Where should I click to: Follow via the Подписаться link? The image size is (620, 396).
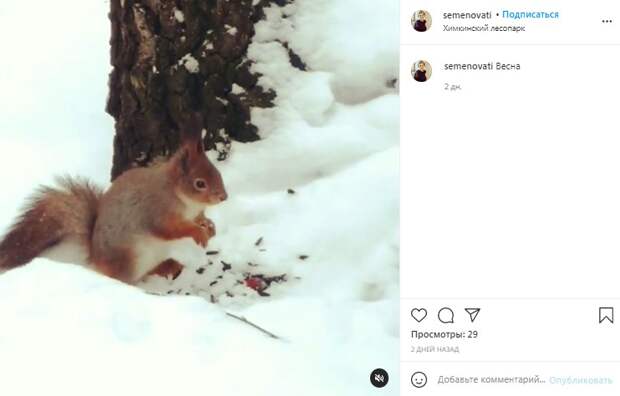(x=530, y=15)
